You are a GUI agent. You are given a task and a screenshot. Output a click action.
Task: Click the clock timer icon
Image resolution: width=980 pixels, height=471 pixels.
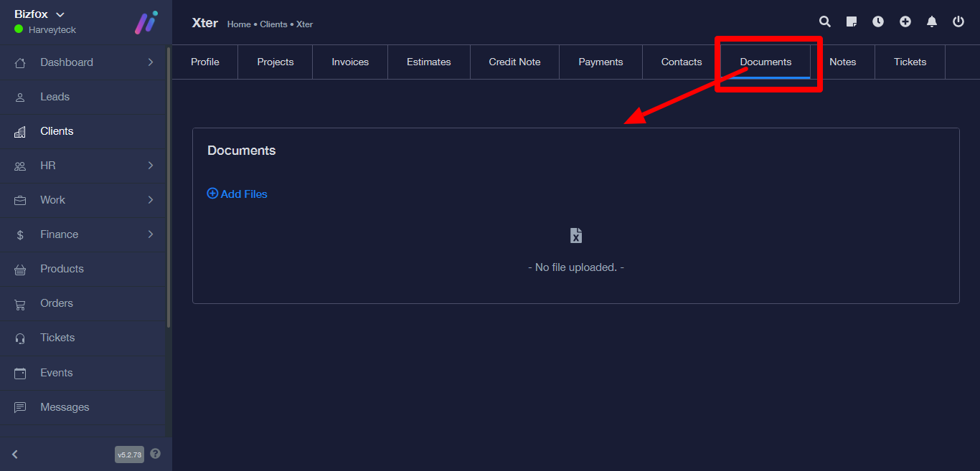(878, 22)
